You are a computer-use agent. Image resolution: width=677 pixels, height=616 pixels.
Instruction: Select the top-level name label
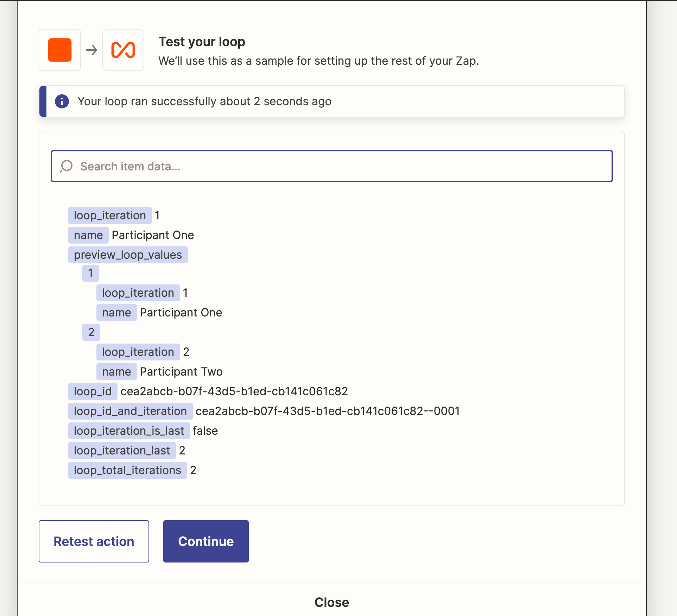pos(88,235)
